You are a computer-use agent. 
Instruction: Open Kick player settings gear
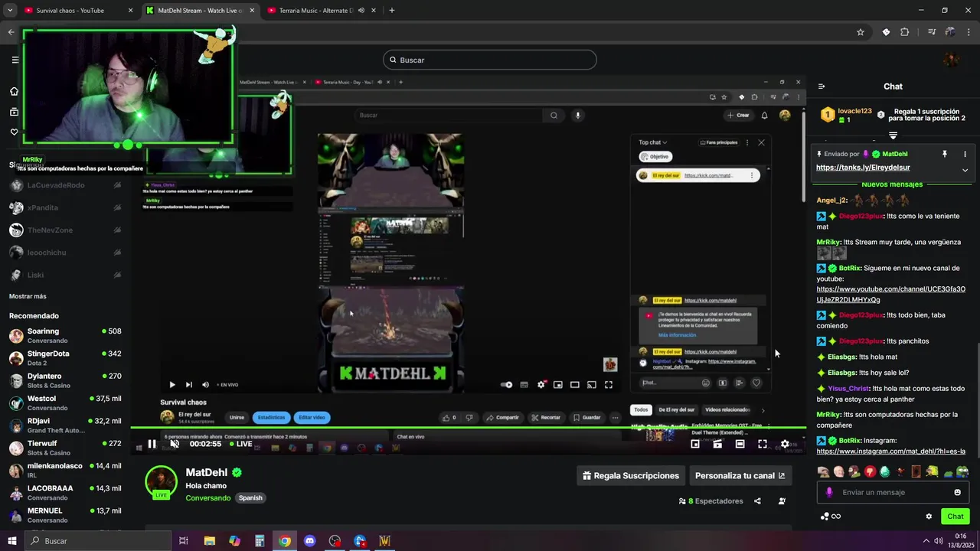coord(785,444)
